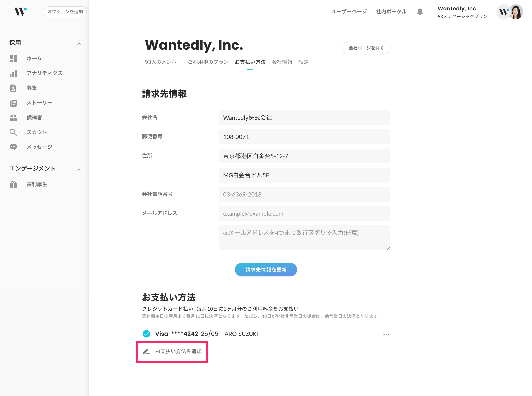
Task: Open スカウト in the sidebar
Action: pos(37,132)
